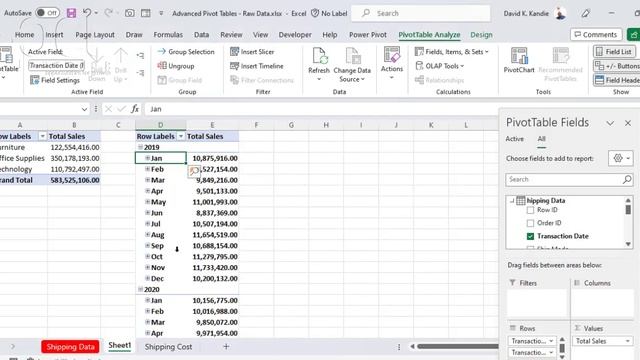Select column H header
The height and width of the screenshot is (360, 640).
pyautogui.click(x=326, y=125)
